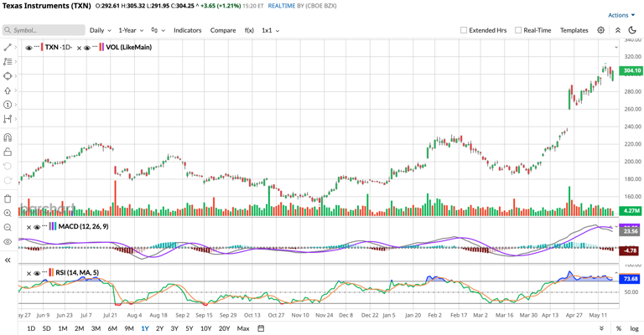
Task: Click the trash delete drawings icon
Action: point(8,198)
